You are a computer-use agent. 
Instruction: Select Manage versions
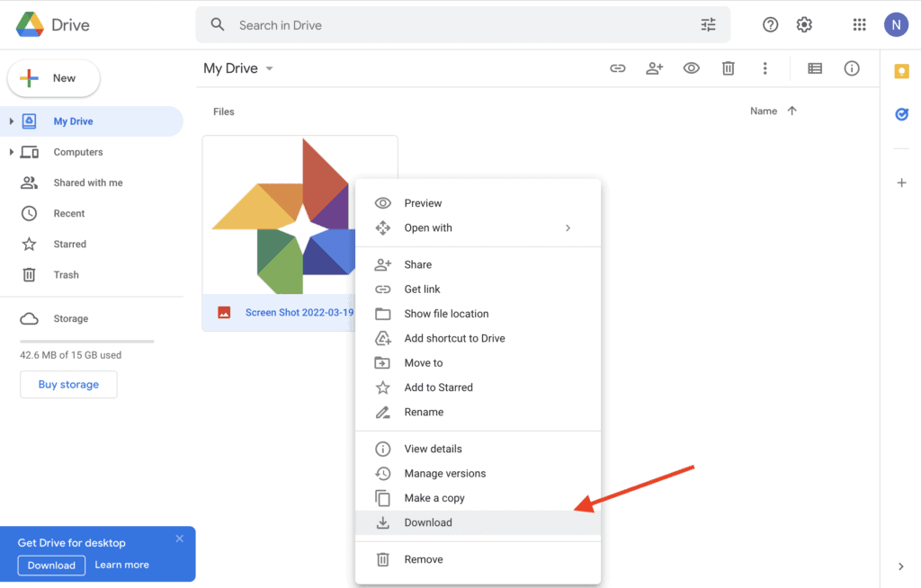tap(478, 474)
